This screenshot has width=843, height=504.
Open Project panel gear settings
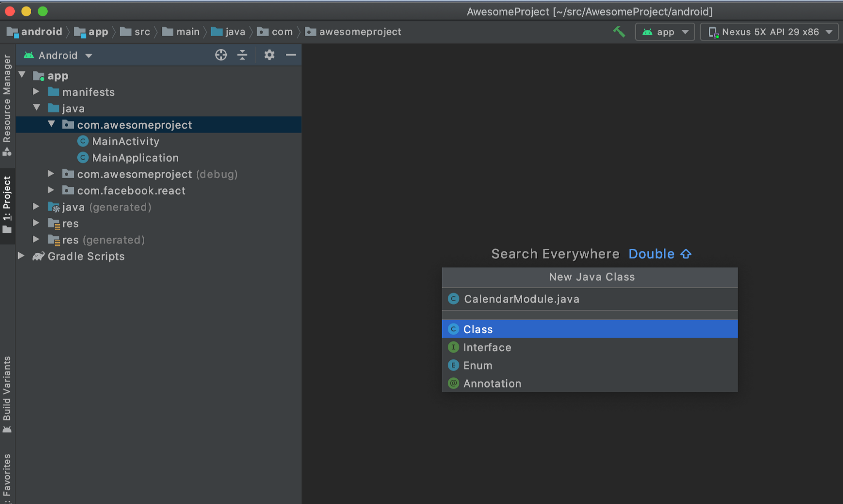[269, 55]
